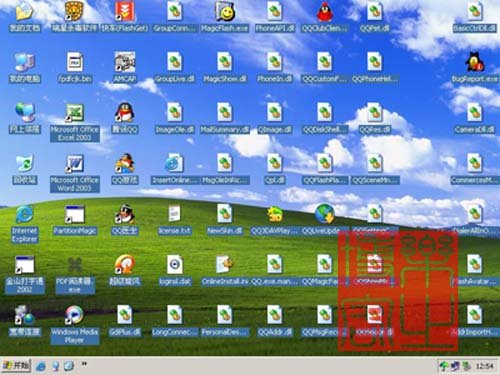Select the InsertOnline... IE-style file icon

pos(174,163)
